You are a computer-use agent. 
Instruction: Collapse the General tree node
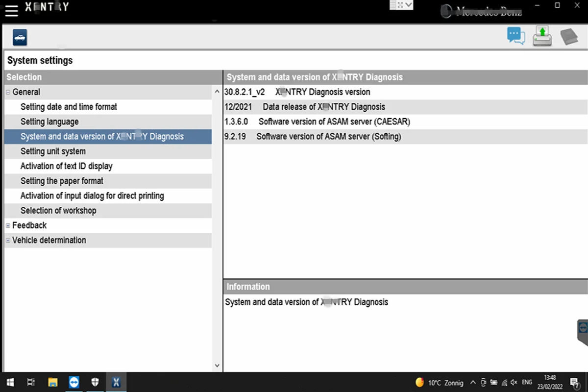coord(8,92)
